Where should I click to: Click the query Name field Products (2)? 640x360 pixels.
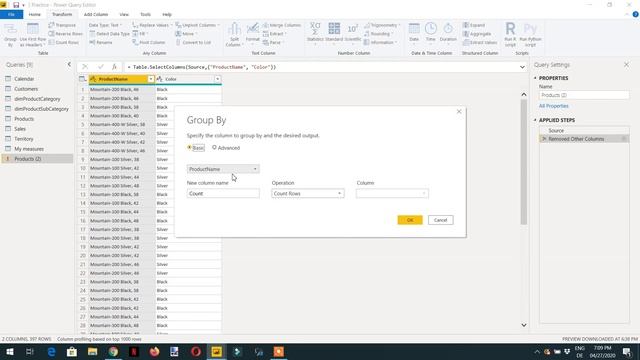point(584,95)
